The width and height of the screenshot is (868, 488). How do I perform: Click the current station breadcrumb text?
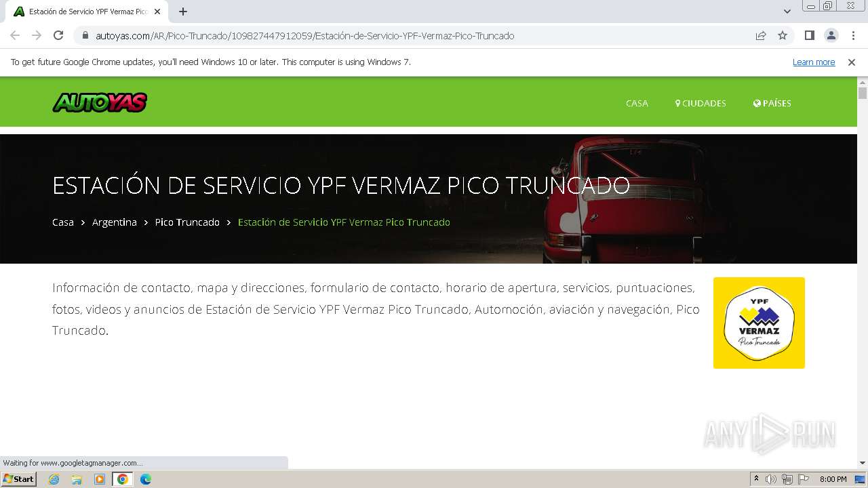(x=344, y=222)
